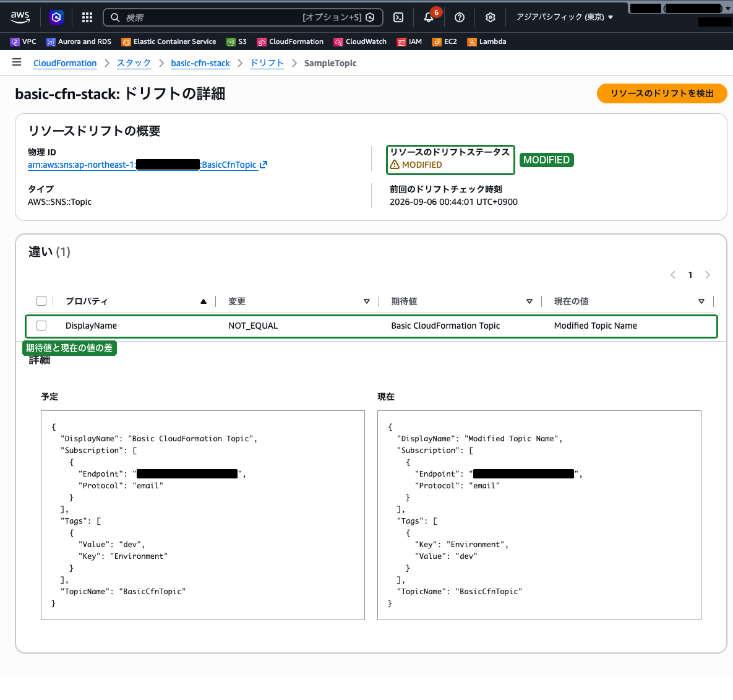Open the Elastic Container Service shortcut

pyautogui.click(x=169, y=41)
